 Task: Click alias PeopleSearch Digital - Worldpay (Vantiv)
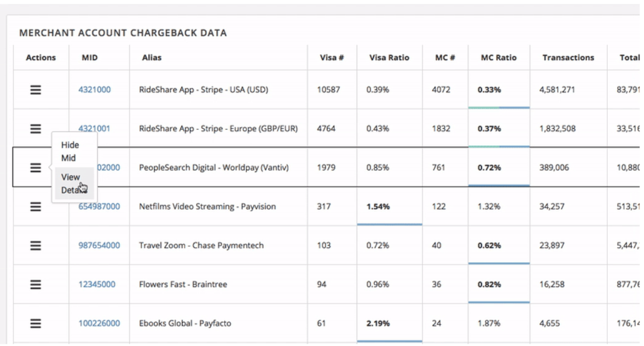pos(214,168)
